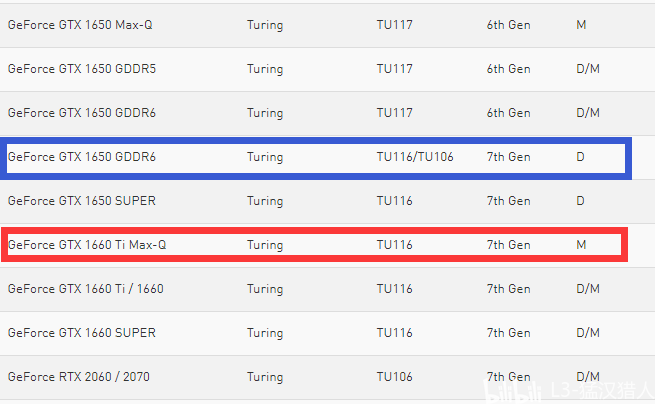Click the blue-highlighted GTX 1650 GDDR6 row

(x=316, y=158)
